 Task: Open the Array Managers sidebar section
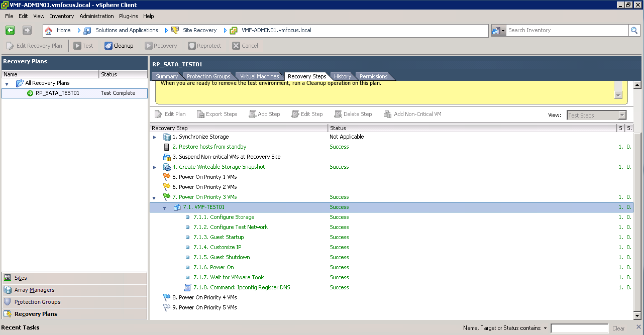(34, 290)
